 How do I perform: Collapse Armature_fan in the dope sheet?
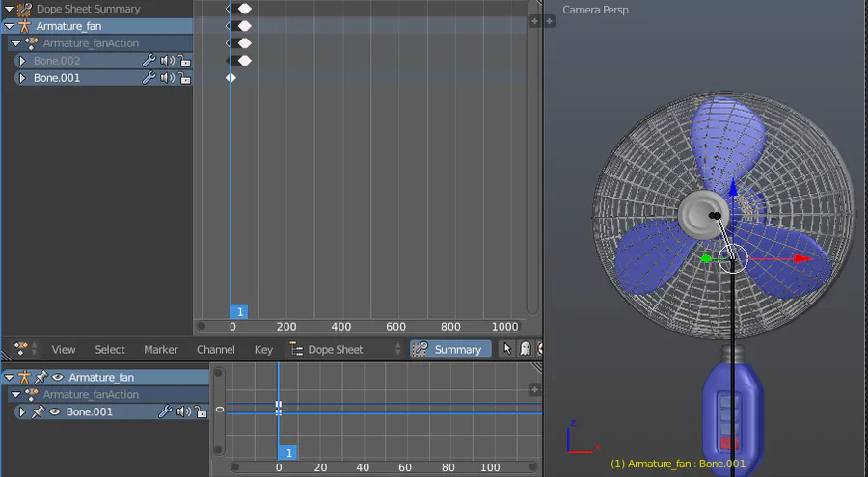tap(9, 26)
